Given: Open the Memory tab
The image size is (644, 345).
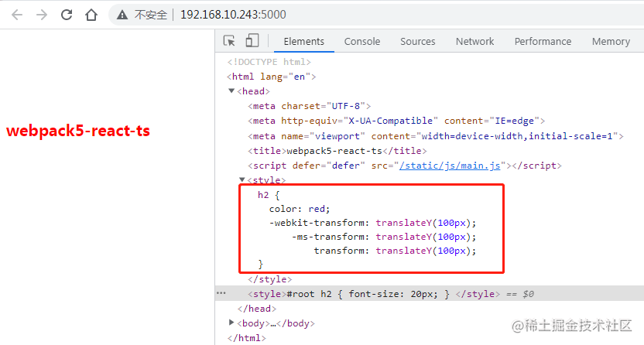Looking at the screenshot, I should click(611, 42).
